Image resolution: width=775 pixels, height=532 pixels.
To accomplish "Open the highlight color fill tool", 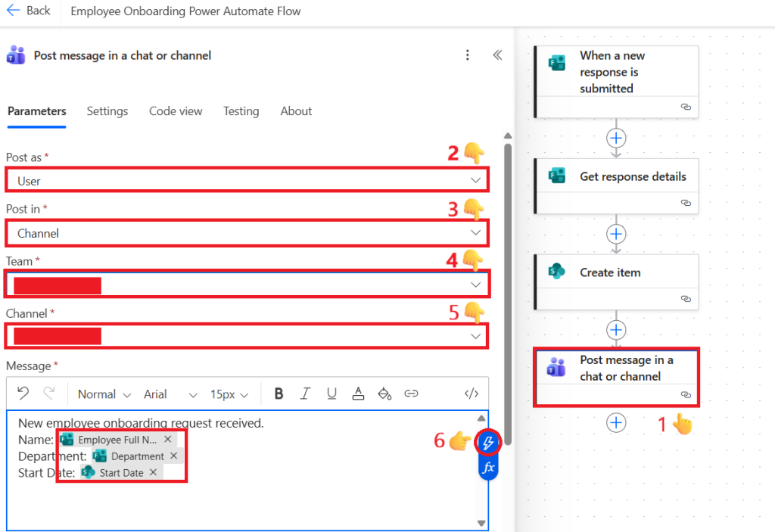I will pyautogui.click(x=384, y=394).
